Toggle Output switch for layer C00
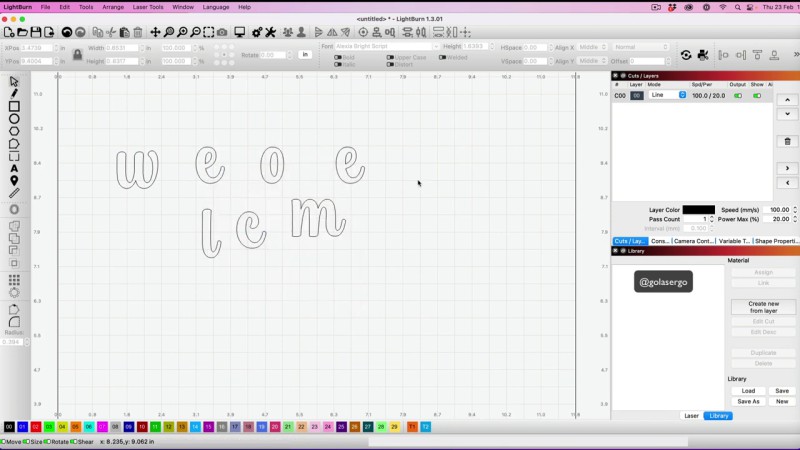Screen dimensions: 800x450 (738, 95)
